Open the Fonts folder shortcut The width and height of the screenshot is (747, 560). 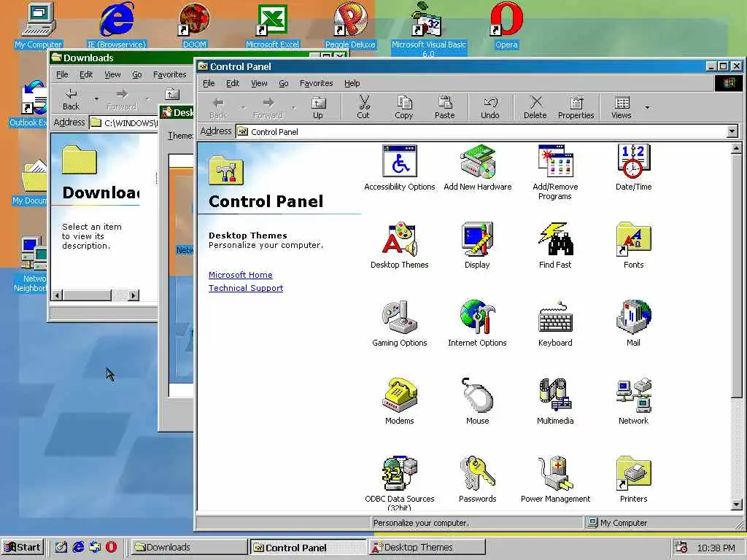pyautogui.click(x=633, y=246)
